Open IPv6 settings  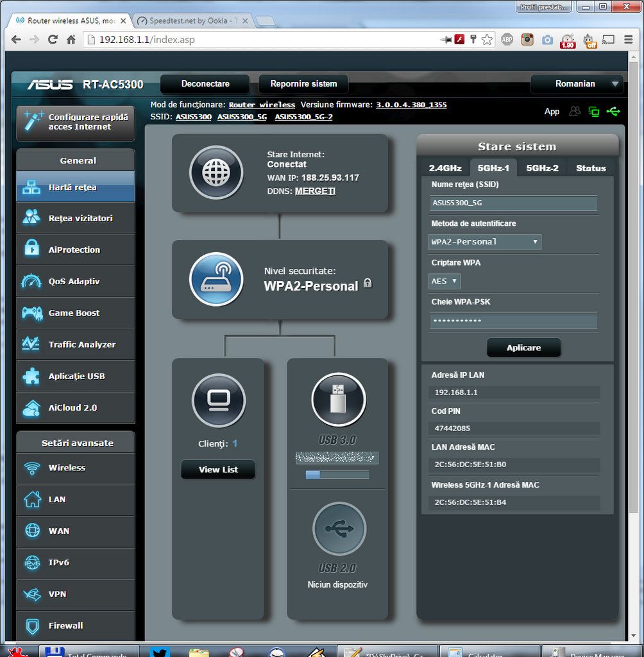coord(76,563)
